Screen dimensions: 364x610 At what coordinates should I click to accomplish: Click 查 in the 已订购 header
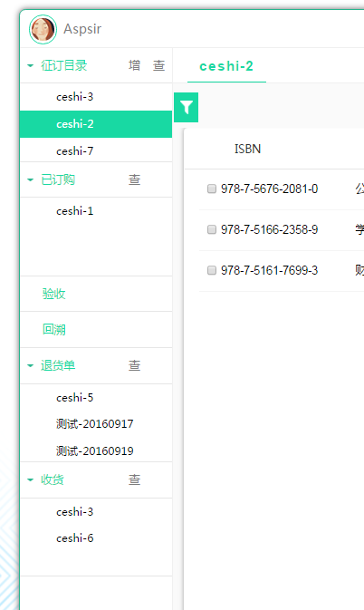[134, 179]
